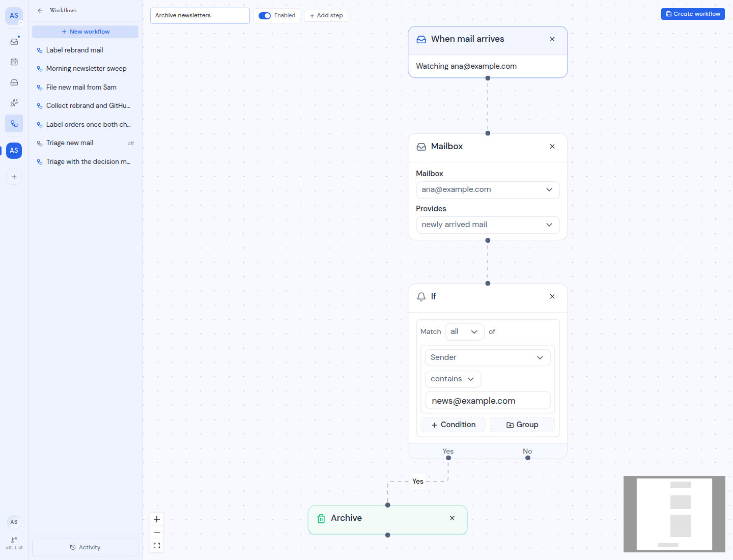Add a new account with the plus icon
This screenshot has width=733, height=560.
[14, 177]
